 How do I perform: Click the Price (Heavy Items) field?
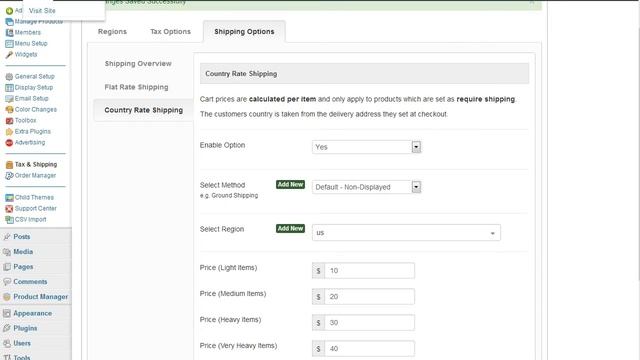point(369,323)
